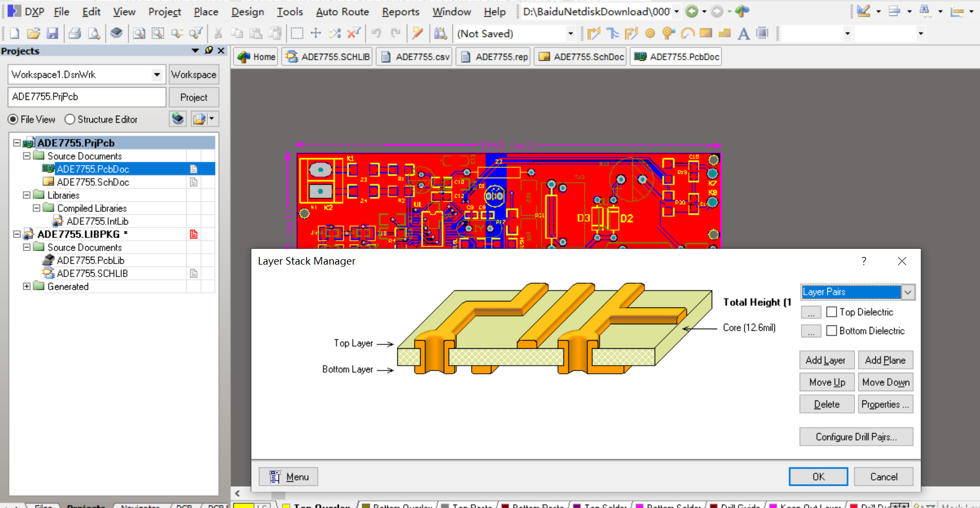Select the Place Polygon Plane icon

(x=725, y=34)
